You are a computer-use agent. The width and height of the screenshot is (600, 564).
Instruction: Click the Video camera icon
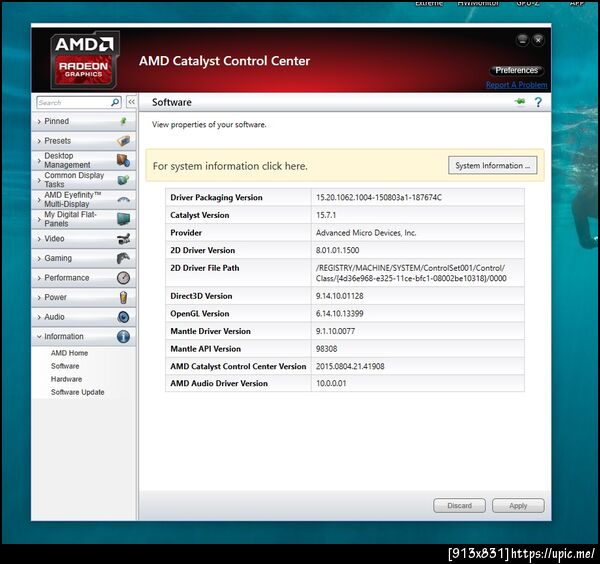(x=123, y=239)
